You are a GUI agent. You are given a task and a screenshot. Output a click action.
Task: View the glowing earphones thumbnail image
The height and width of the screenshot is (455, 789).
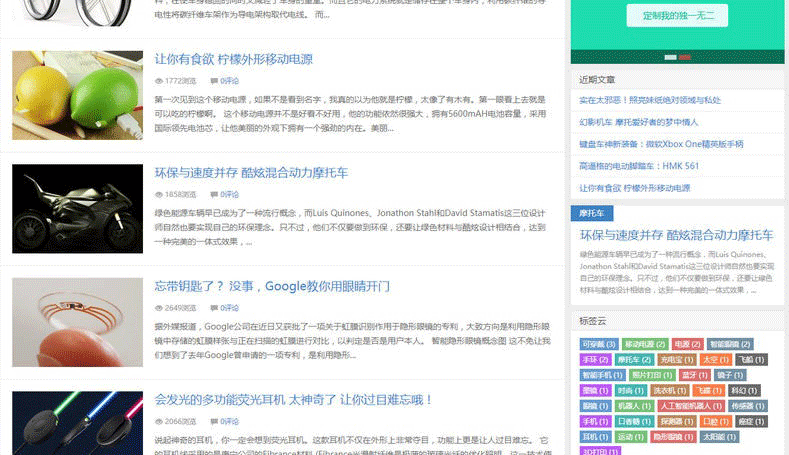(x=77, y=423)
